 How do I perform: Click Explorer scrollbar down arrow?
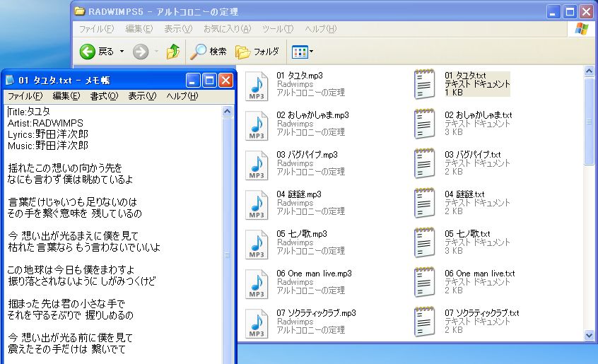pos(590,336)
